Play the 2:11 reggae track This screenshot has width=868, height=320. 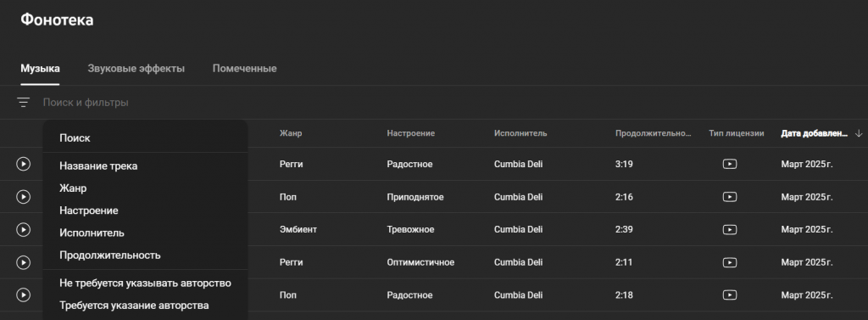click(23, 262)
